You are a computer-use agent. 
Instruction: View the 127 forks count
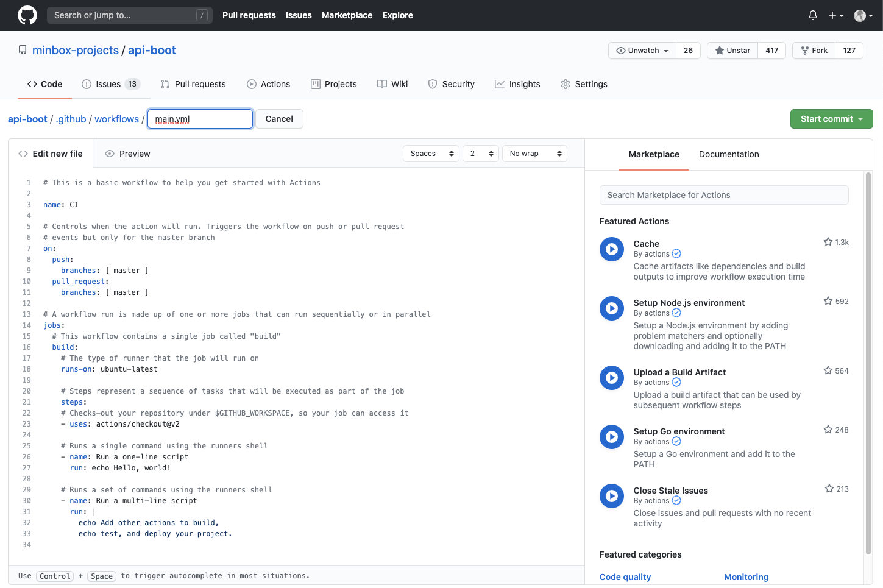pyautogui.click(x=849, y=51)
